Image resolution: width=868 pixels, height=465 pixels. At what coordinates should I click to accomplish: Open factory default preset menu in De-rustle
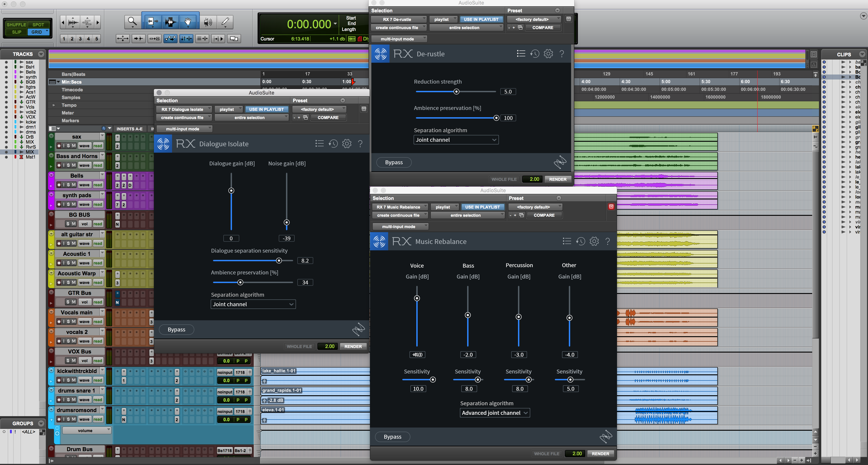(x=534, y=19)
